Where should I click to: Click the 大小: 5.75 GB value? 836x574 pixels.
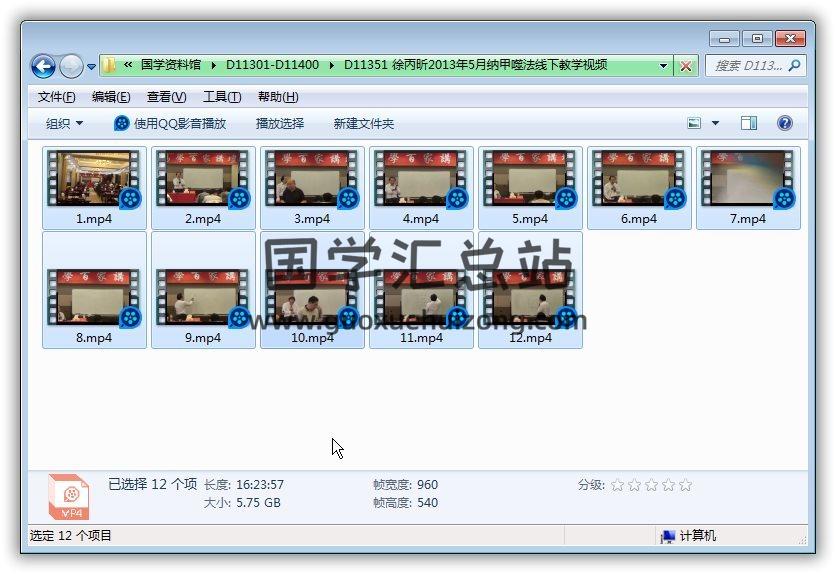[258, 503]
